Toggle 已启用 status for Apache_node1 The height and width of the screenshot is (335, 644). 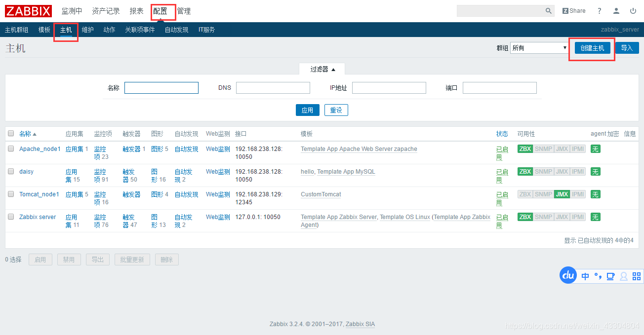(x=502, y=153)
